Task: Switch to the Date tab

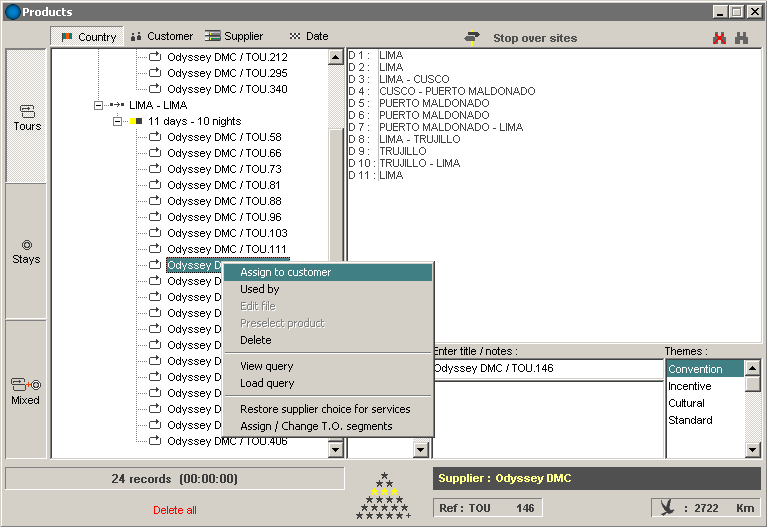Action: pyautogui.click(x=308, y=36)
